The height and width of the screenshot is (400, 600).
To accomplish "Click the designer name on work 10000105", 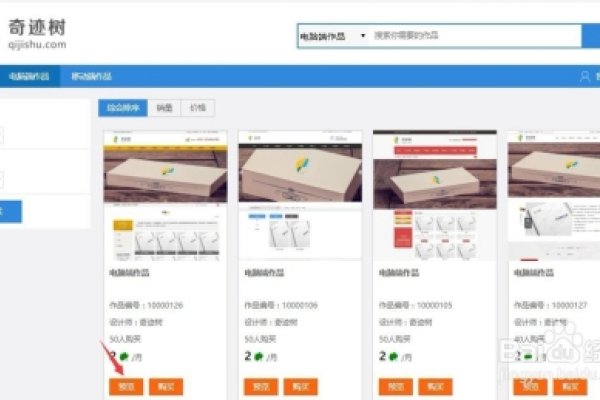I will click(420, 322).
